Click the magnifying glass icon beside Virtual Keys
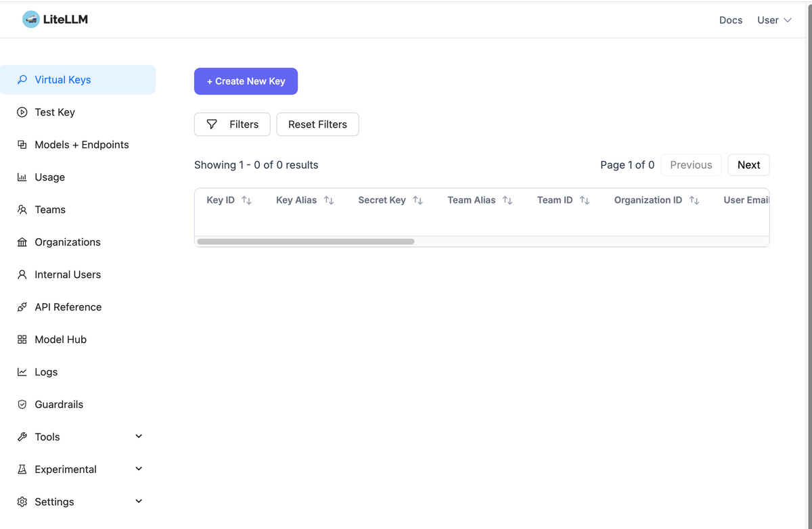Viewport: 812px width, 529px height. pos(21,79)
